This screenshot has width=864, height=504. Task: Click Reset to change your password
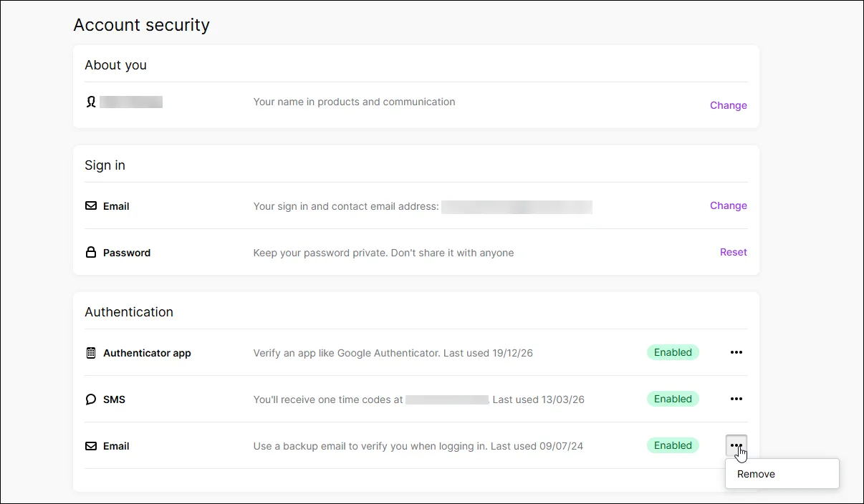pyautogui.click(x=733, y=252)
